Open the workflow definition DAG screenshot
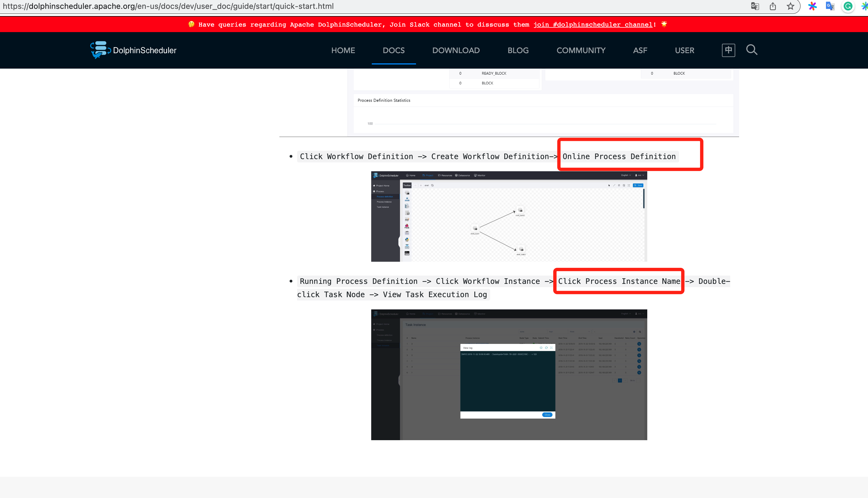Image resolution: width=868 pixels, height=498 pixels. tap(509, 217)
